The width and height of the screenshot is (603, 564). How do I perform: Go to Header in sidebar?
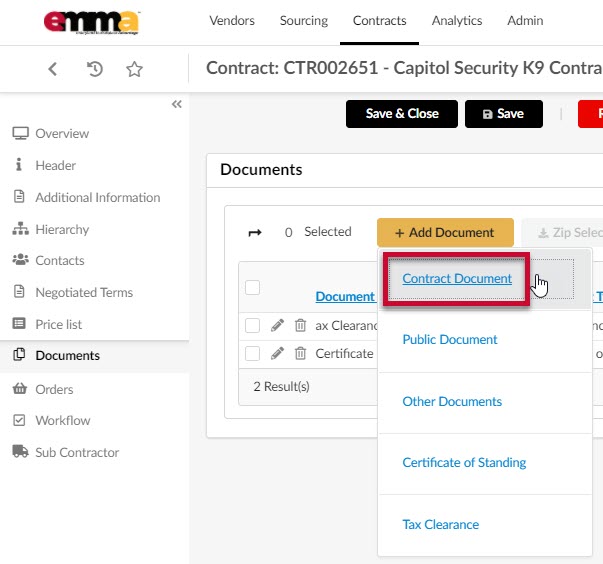point(55,165)
